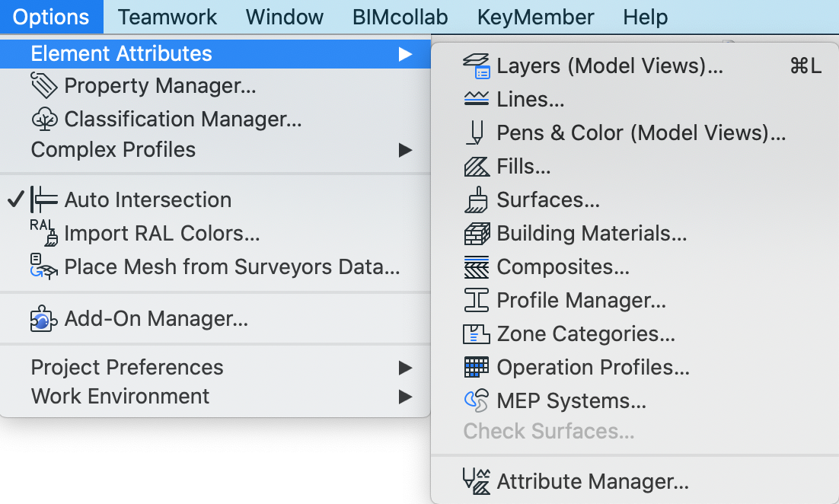Select the Element Attributes menu item
Image resolution: width=839 pixels, height=504 pixels.
215,54
